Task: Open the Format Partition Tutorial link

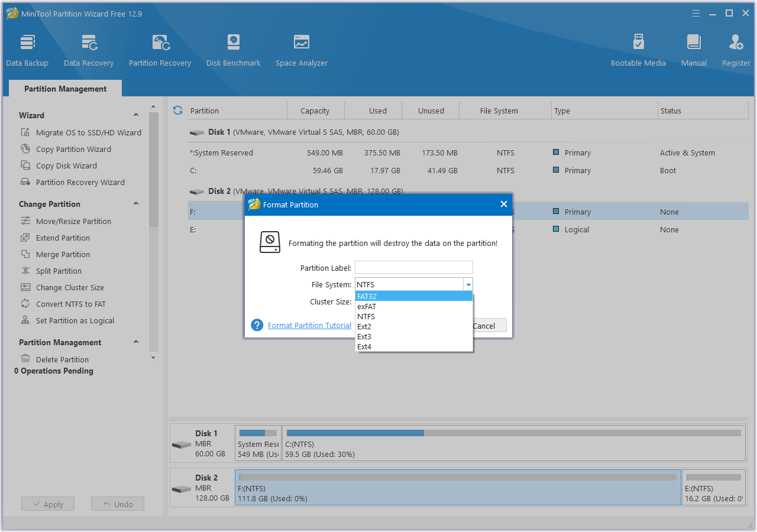Action: point(309,325)
